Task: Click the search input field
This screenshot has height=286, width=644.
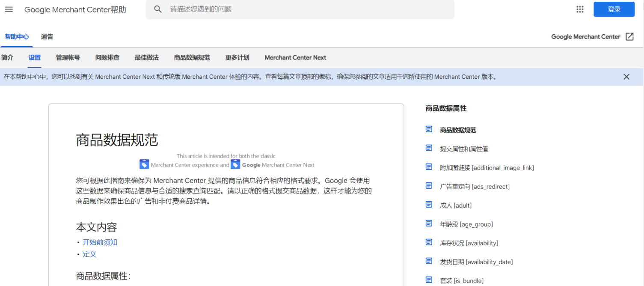Action: tap(300, 9)
